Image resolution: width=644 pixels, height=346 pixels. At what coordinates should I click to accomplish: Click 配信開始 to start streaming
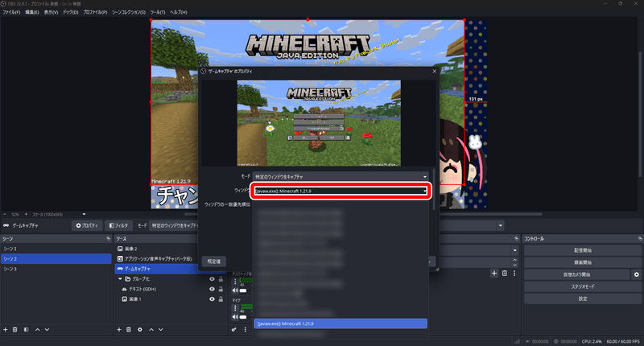tap(583, 250)
